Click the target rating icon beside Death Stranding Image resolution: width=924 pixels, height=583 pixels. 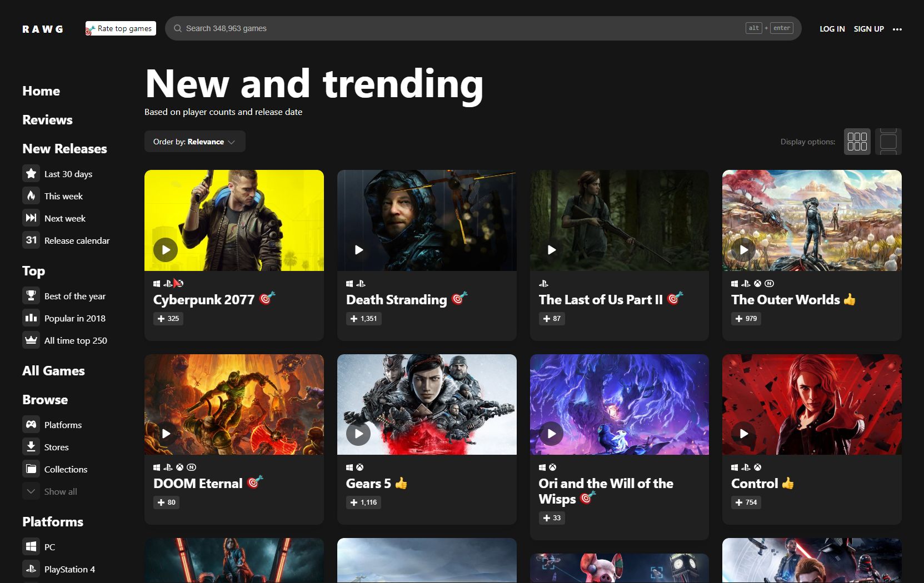click(x=459, y=298)
